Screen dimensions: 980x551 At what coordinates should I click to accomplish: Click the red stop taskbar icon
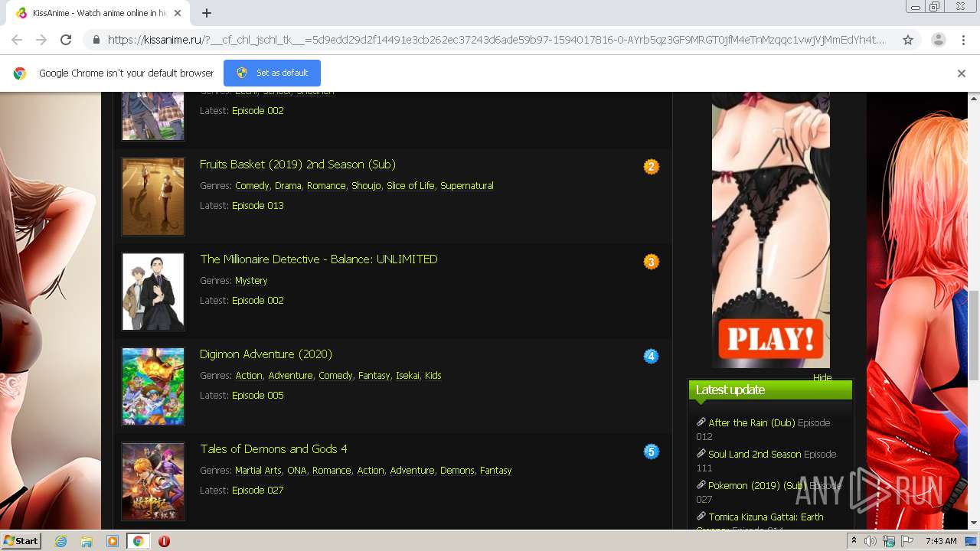(164, 541)
